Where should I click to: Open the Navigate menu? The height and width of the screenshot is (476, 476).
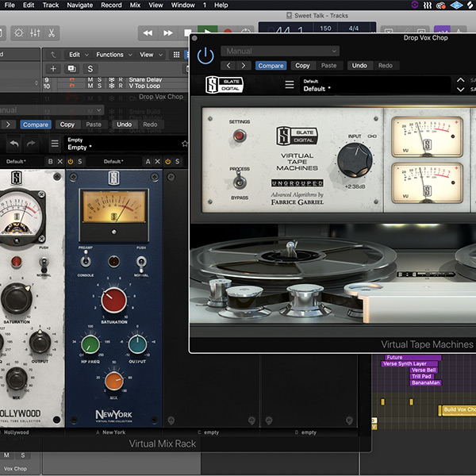click(79, 5)
